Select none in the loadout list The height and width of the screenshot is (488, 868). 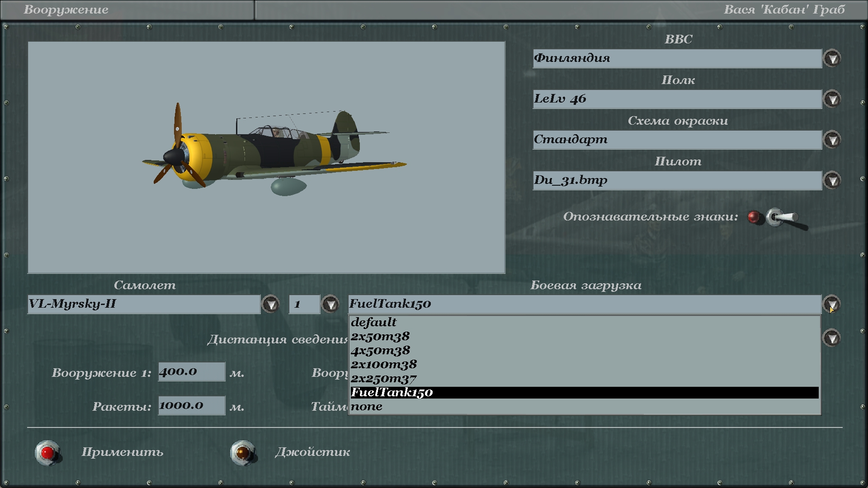click(x=367, y=407)
